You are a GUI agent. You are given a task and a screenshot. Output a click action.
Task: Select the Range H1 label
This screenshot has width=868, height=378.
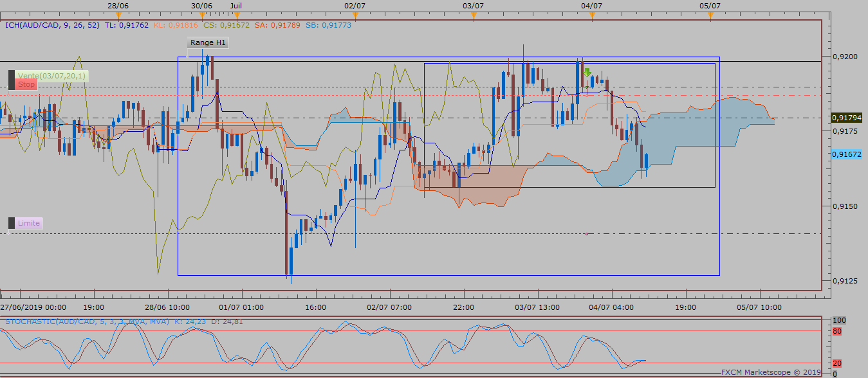pos(208,42)
